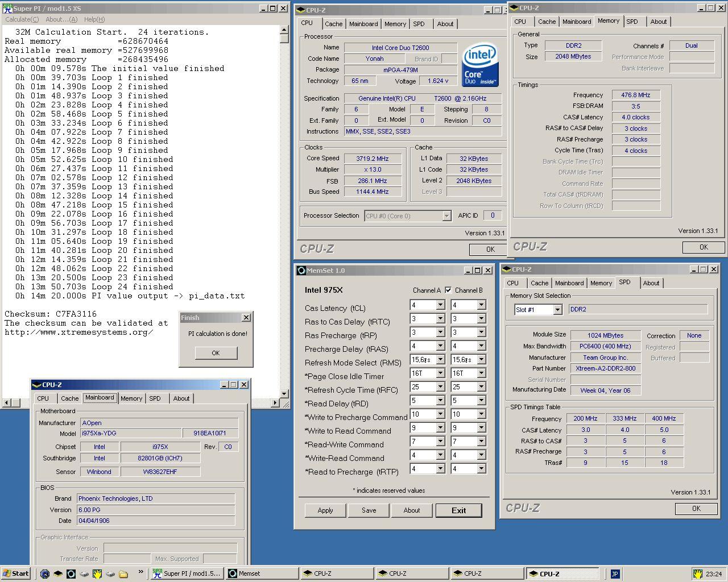The width and height of the screenshot is (728, 582).
Task: Click the chip icon of the Mainboard CPU-Z window
Action: [x=36, y=385]
